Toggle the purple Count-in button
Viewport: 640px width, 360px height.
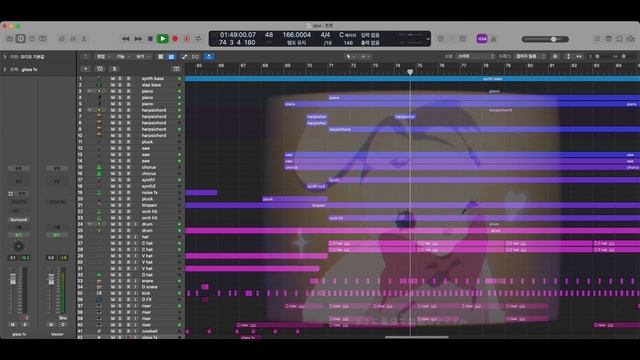click(x=482, y=39)
